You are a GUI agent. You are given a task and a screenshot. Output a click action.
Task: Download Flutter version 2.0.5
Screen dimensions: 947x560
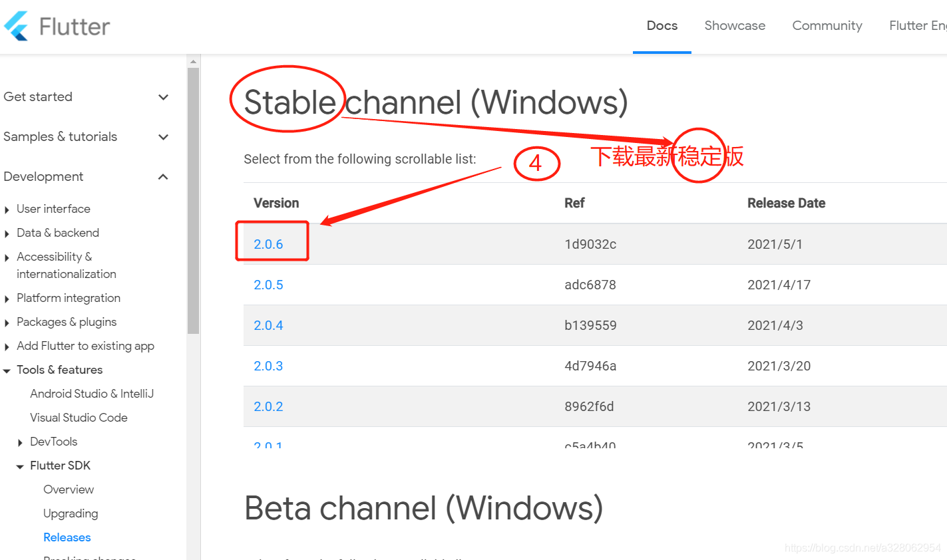click(x=268, y=285)
